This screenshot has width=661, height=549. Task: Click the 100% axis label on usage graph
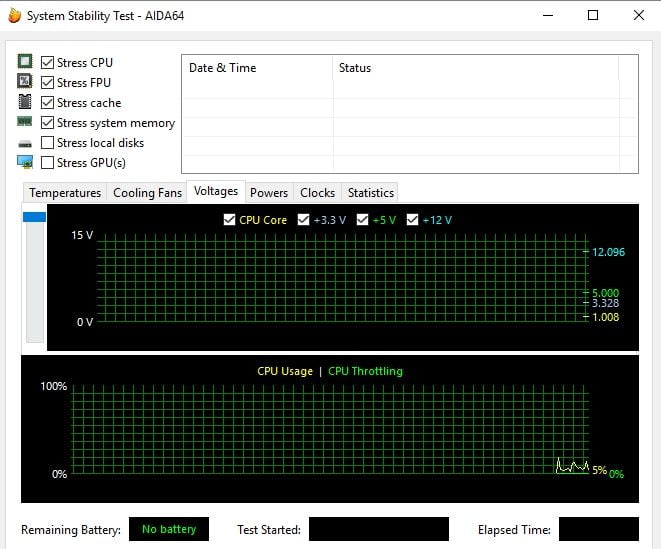[54, 386]
